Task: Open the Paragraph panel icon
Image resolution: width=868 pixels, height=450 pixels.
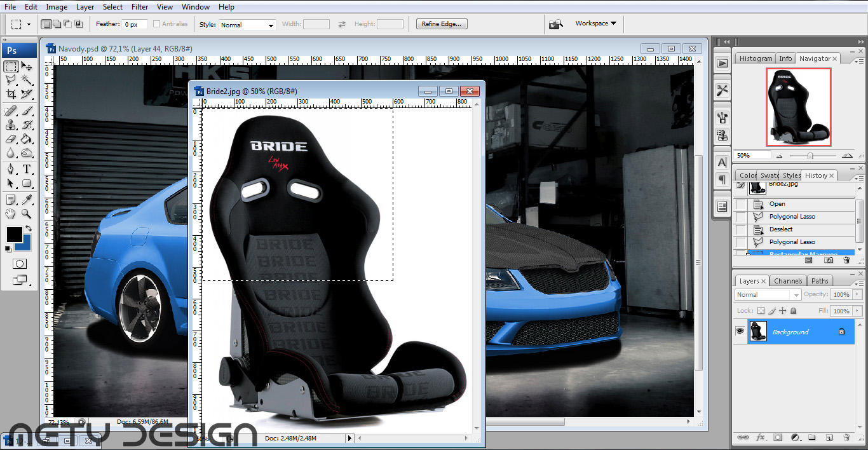Action: click(722, 180)
